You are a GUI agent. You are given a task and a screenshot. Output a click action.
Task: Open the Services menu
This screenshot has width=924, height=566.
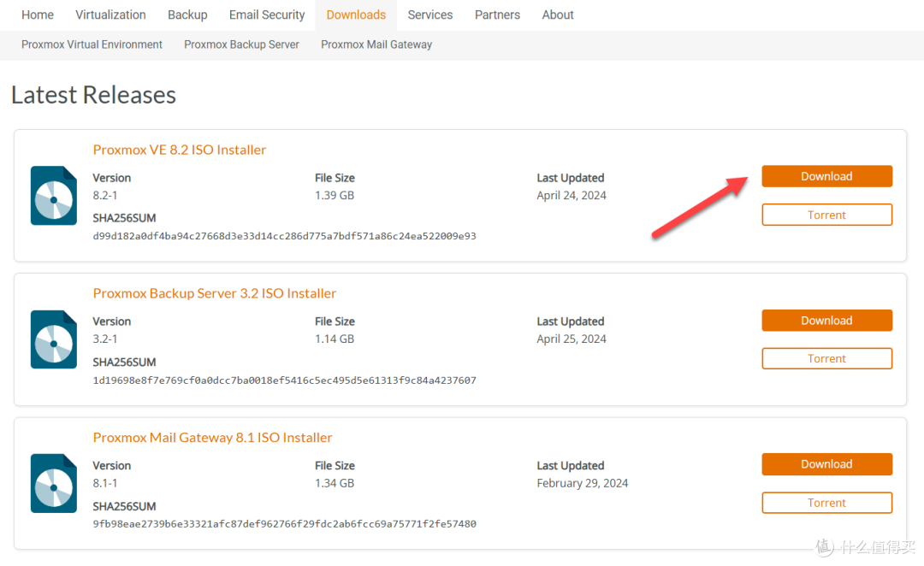point(430,15)
